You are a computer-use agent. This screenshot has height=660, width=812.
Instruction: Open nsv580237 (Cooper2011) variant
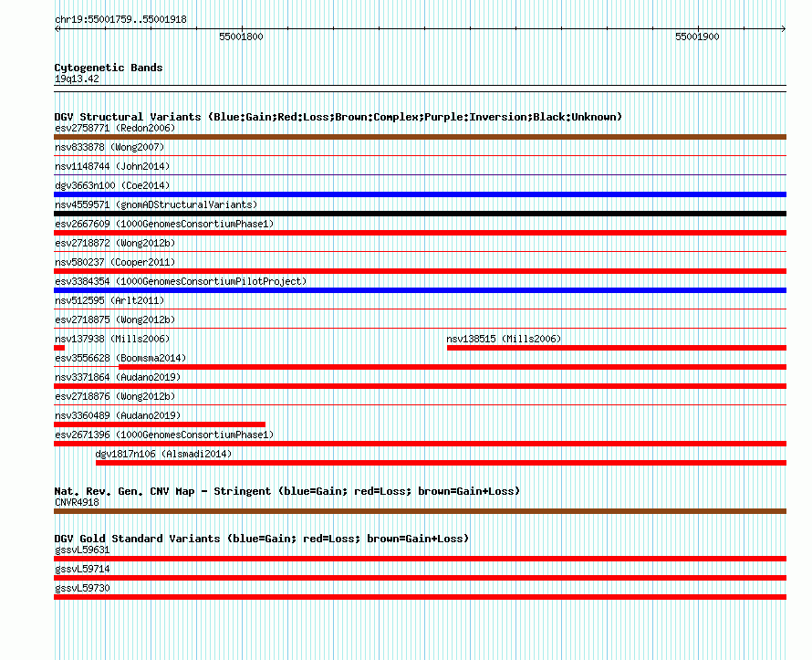pyautogui.click(x=115, y=262)
